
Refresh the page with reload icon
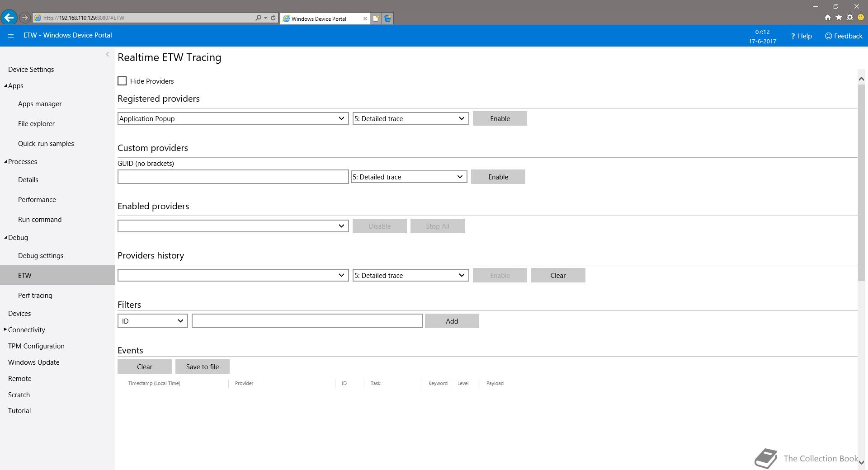[x=273, y=18]
